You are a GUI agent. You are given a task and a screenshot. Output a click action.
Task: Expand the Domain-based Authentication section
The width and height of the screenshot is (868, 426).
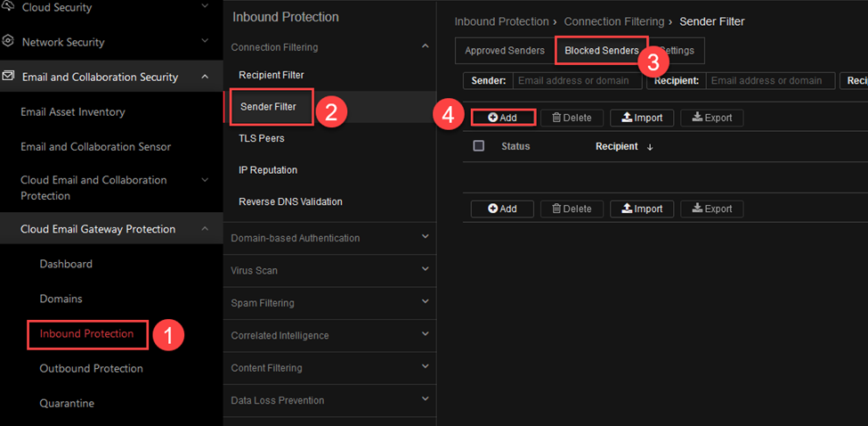[426, 236]
